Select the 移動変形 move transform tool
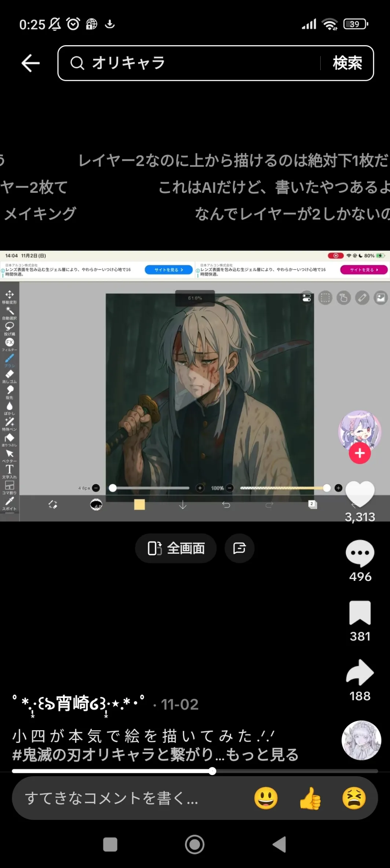 pos(10,297)
